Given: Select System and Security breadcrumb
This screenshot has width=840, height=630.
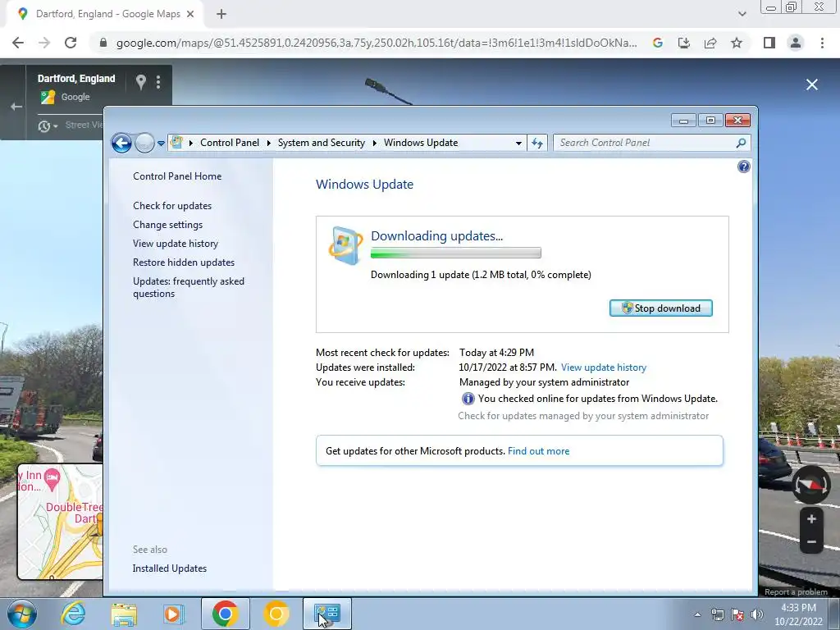Looking at the screenshot, I should pyautogui.click(x=321, y=143).
